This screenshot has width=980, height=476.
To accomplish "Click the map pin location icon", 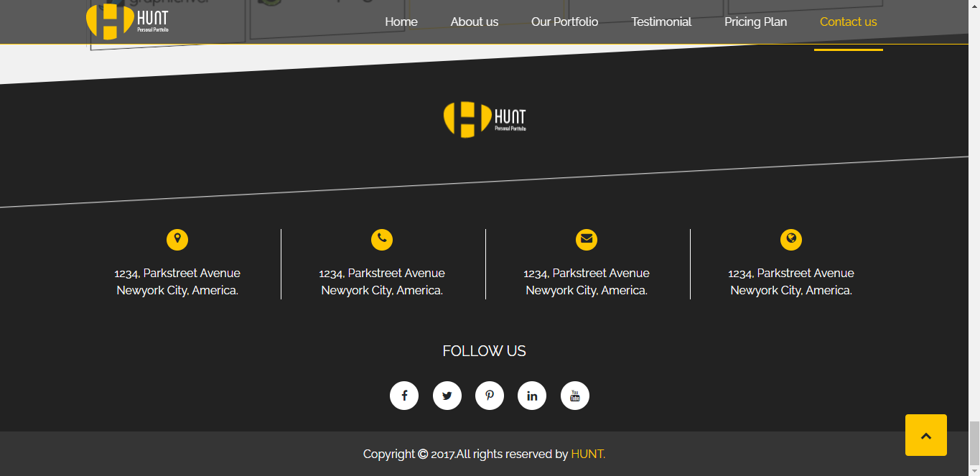I will click(x=177, y=240).
